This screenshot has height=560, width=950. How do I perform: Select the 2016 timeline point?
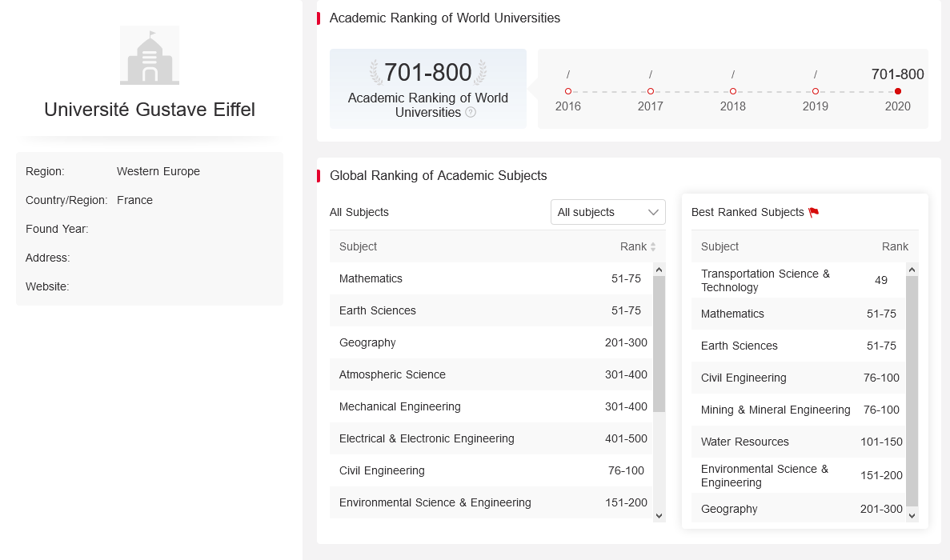pos(567,91)
